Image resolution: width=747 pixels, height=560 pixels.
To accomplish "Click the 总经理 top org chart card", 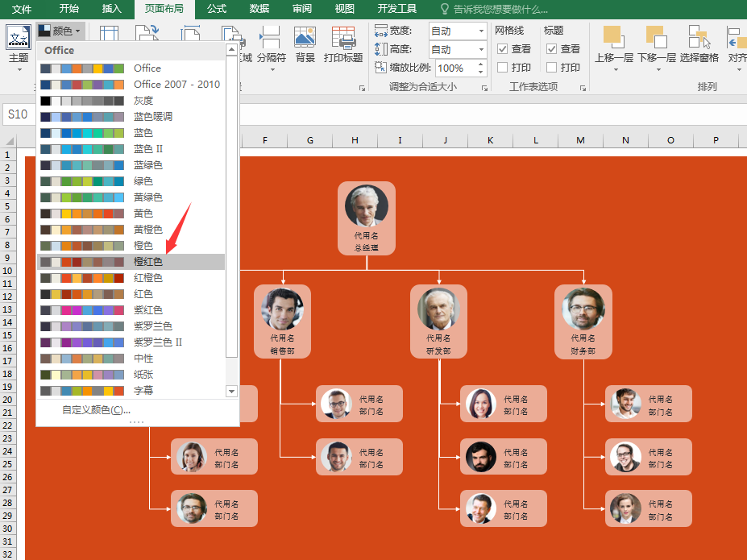I will (367, 218).
